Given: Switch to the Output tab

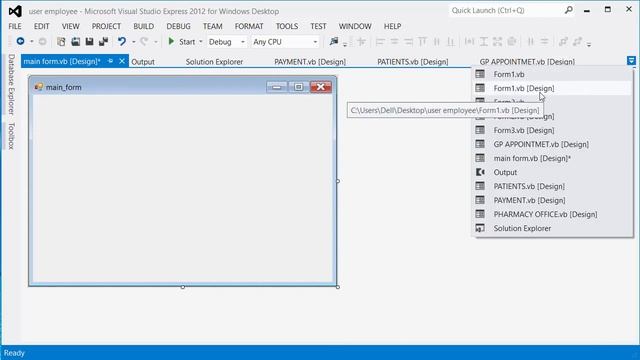Looking at the screenshot, I should 143,62.
